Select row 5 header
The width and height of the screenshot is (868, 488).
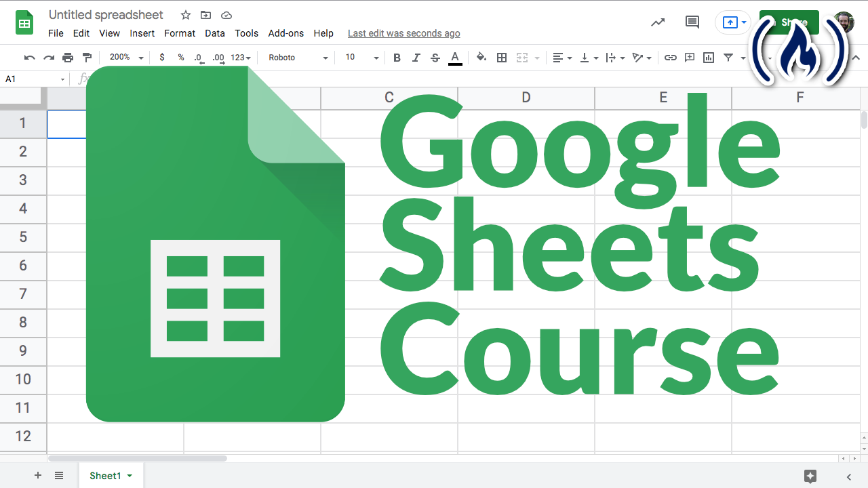23,237
